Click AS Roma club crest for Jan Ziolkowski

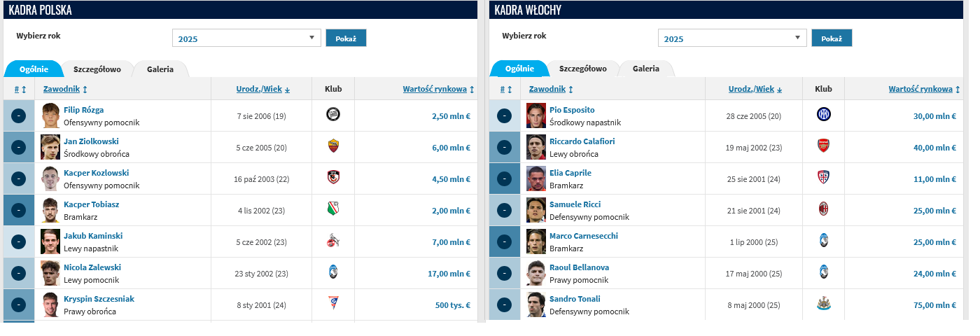point(333,146)
